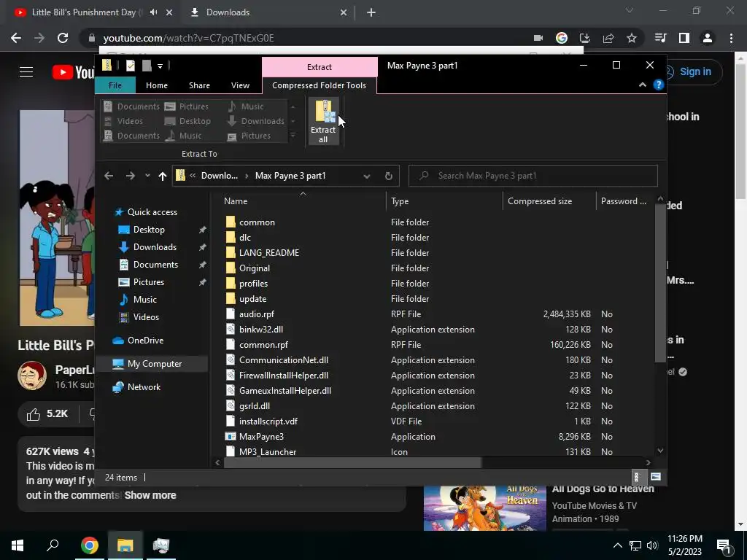Click the Extract all button

(323, 121)
